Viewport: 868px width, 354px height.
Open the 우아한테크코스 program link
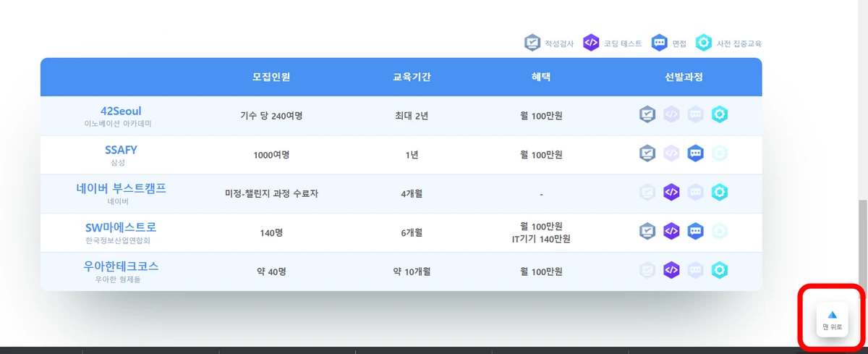(x=121, y=266)
